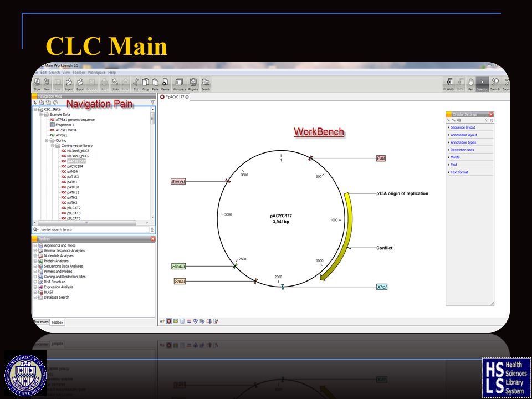Click the Navigation Area filter funnel icon
532x399 pixels.
coord(152,102)
